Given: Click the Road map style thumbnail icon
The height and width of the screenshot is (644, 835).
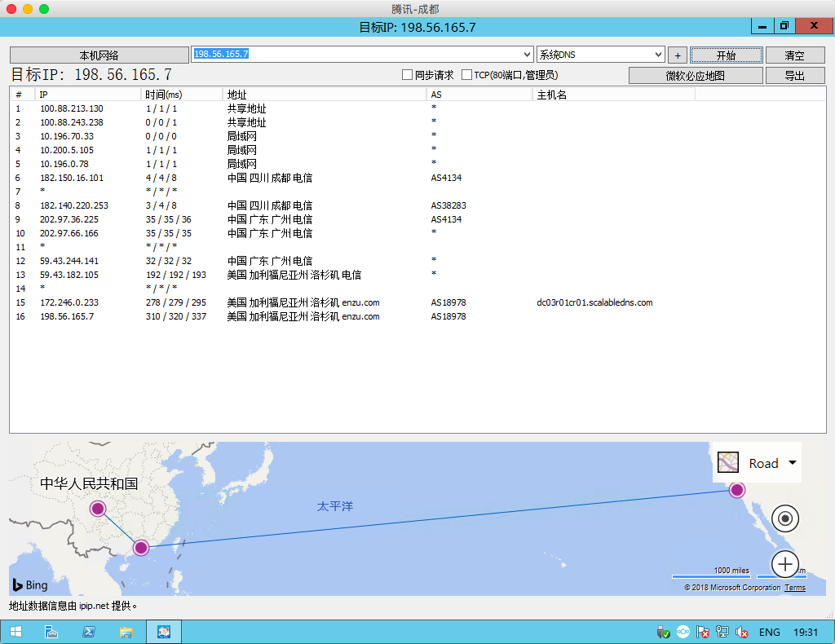Looking at the screenshot, I should 728,462.
